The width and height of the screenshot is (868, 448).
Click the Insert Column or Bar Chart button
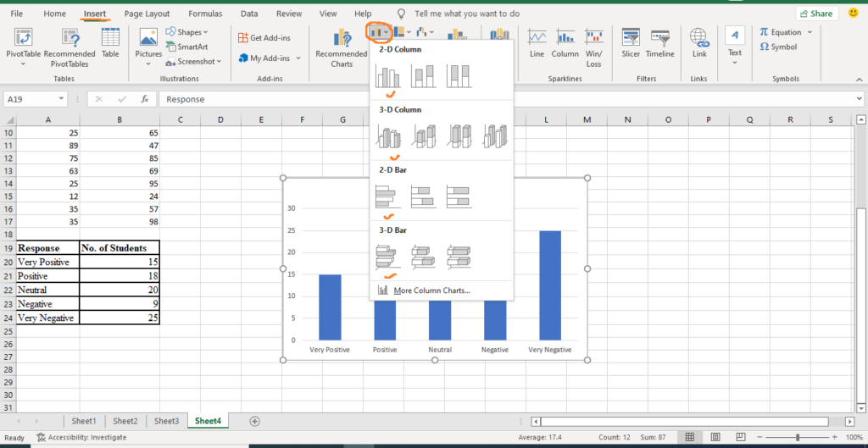point(379,33)
